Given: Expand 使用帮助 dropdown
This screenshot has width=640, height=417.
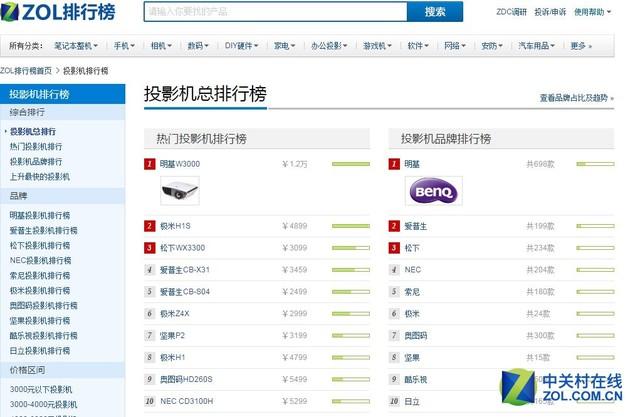Looking at the screenshot, I should 592,12.
